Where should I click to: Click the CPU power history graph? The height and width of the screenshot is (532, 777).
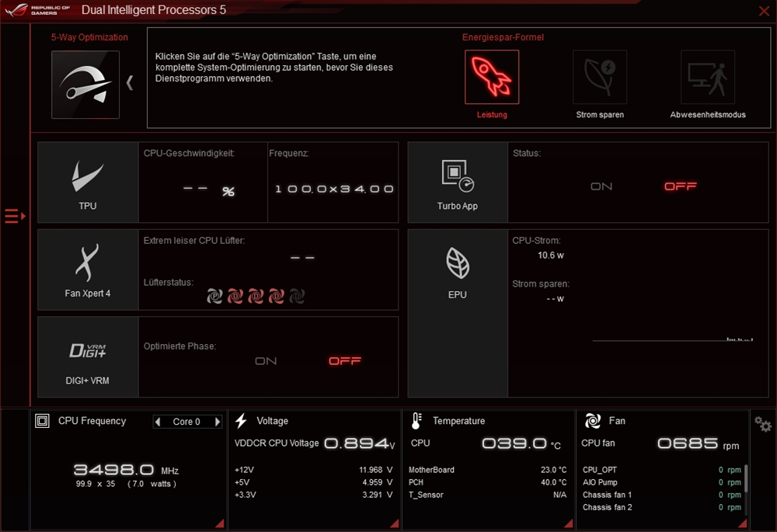(x=673, y=339)
